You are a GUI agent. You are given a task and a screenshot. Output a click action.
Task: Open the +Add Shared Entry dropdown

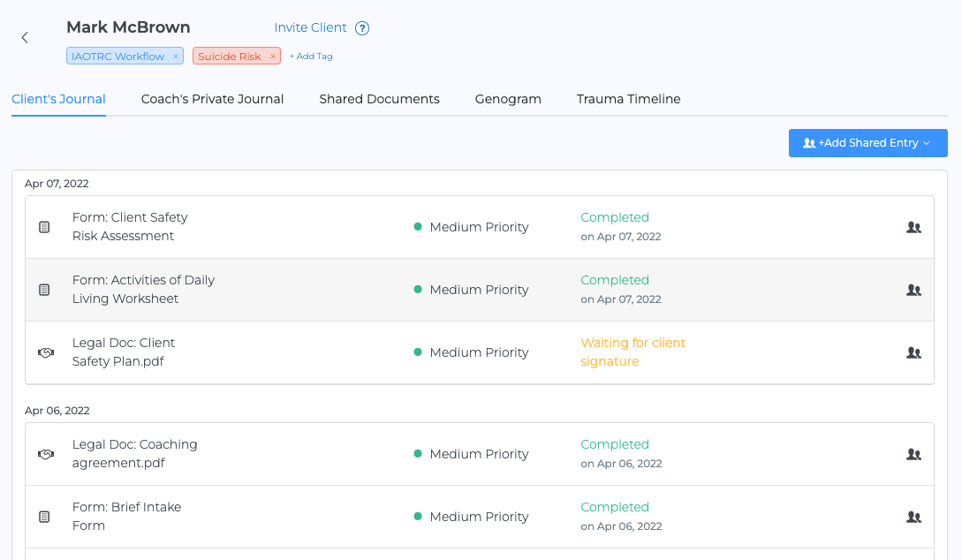click(x=867, y=143)
